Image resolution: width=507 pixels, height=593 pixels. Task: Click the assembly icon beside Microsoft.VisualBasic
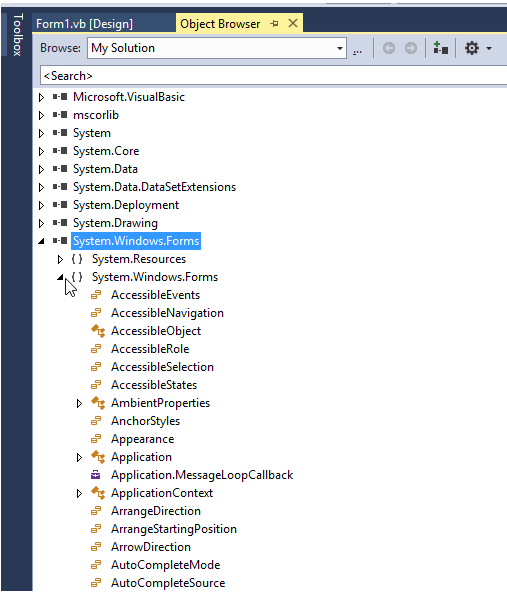pos(60,97)
